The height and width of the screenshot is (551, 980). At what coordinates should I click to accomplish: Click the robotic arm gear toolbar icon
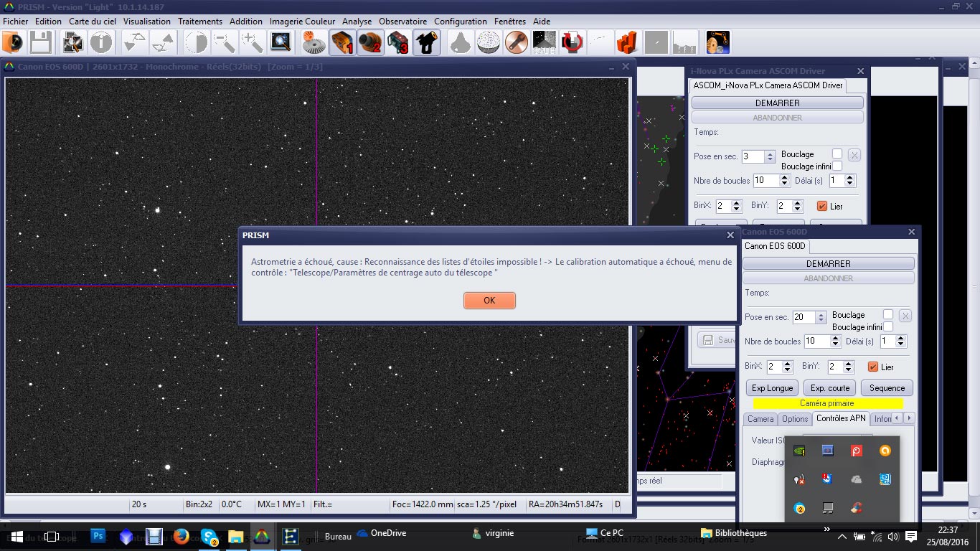click(x=717, y=43)
